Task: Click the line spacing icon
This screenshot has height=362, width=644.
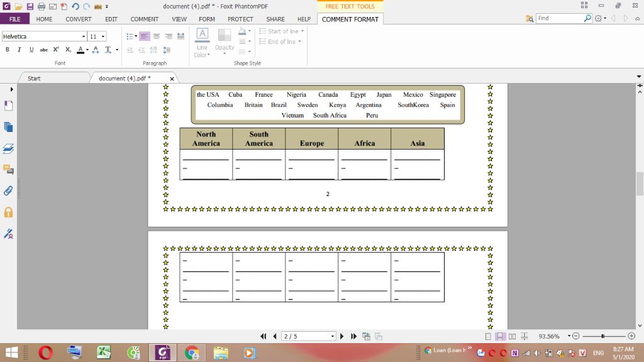Action: [x=167, y=50]
